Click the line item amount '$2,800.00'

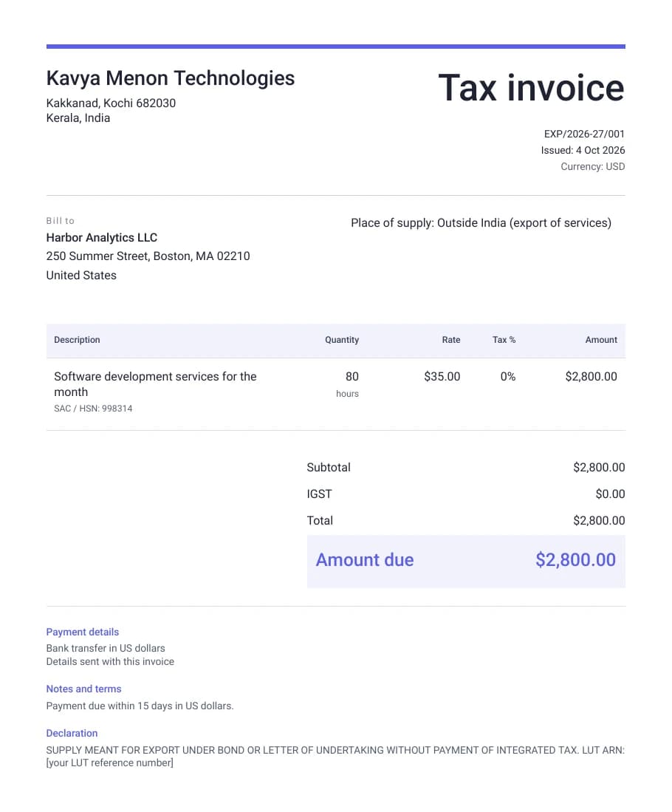(x=592, y=377)
